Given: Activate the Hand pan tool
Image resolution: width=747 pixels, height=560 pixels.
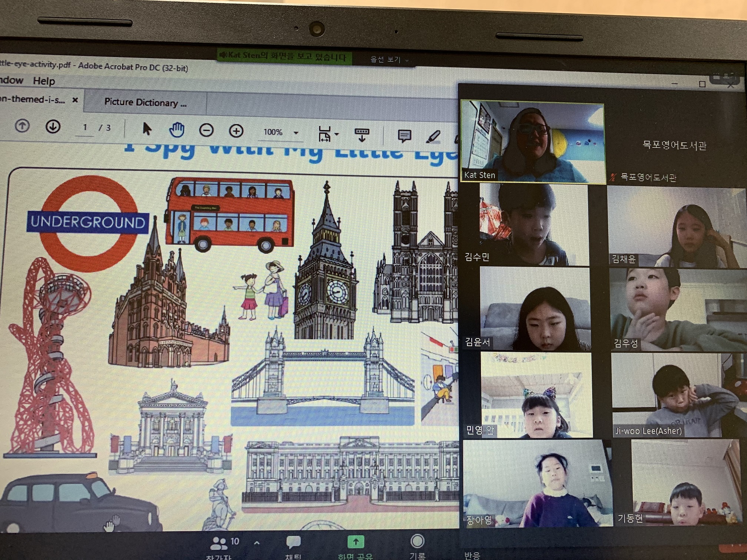Looking at the screenshot, I should [177, 130].
